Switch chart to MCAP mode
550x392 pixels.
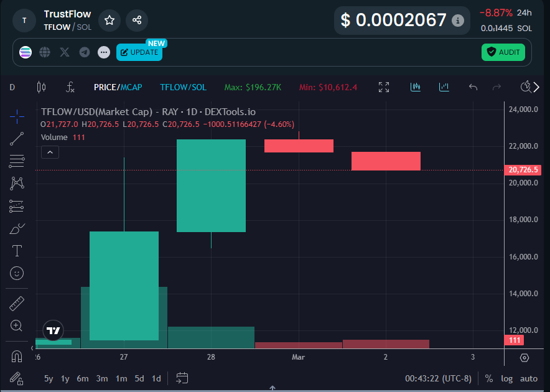[x=131, y=87]
